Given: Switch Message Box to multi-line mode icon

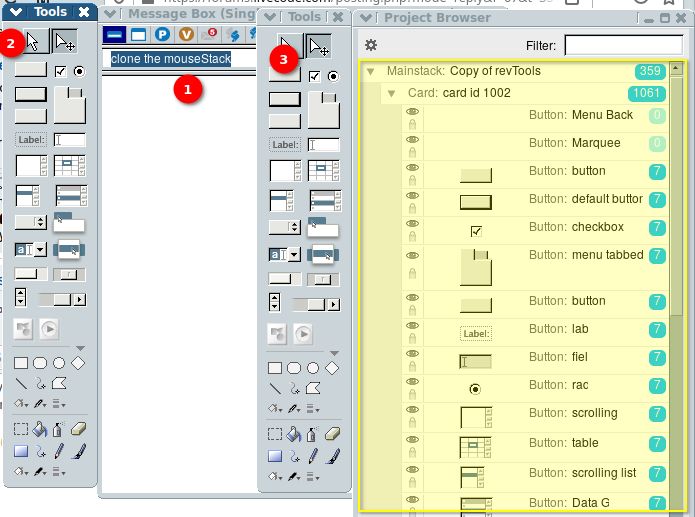Looking at the screenshot, I should coord(139,35).
